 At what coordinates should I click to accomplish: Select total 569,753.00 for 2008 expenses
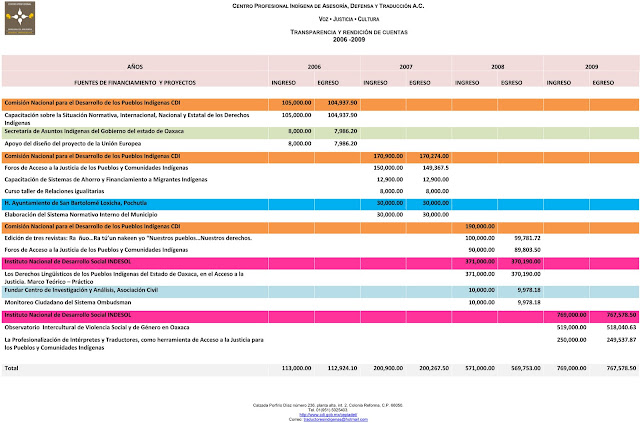pos(526,368)
